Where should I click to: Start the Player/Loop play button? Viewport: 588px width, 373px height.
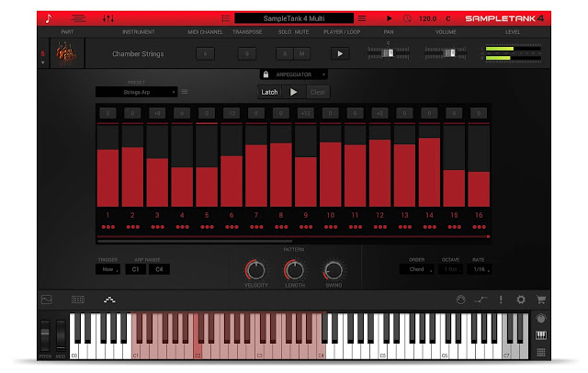[x=340, y=53]
